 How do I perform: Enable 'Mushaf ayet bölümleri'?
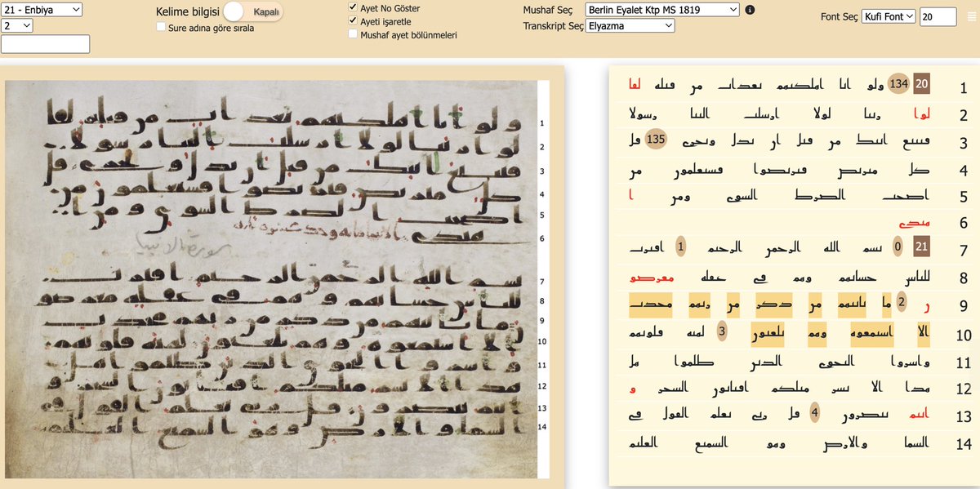(353, 34)
